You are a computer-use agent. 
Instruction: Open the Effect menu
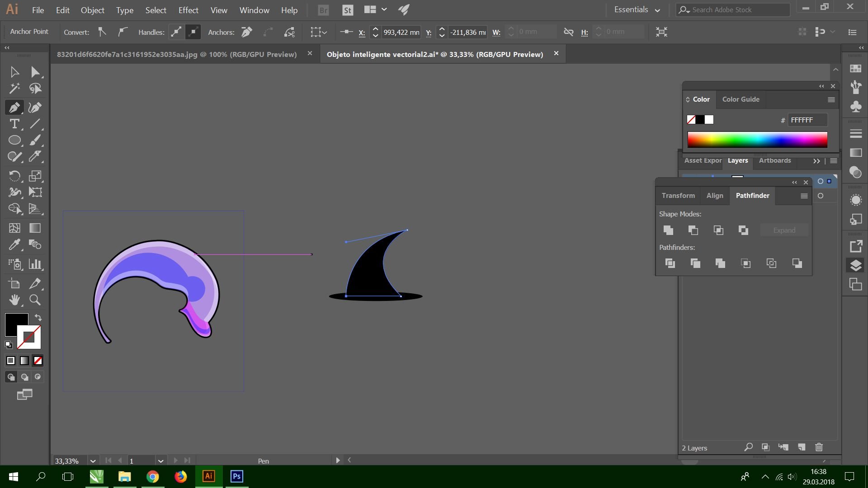point(188,10)
